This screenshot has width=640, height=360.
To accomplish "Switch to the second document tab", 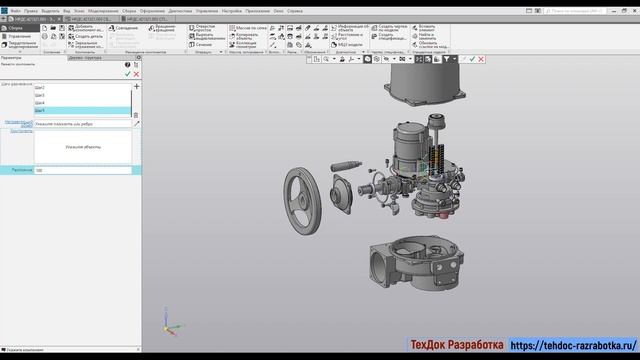I will point(91,19).
